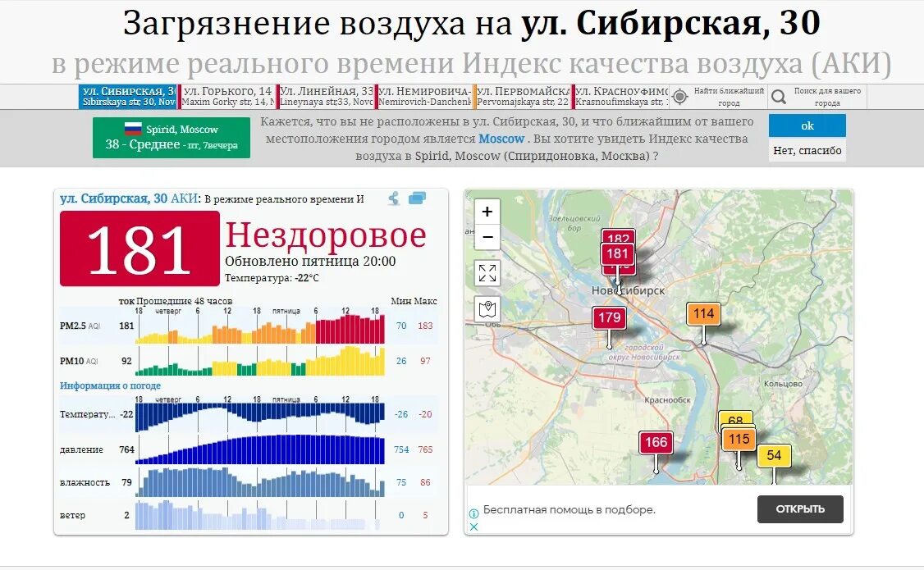Viewport: 924px width, 570px height.
Task: Open the ул. Горького, 14 station tab
Action: [227, 97]
